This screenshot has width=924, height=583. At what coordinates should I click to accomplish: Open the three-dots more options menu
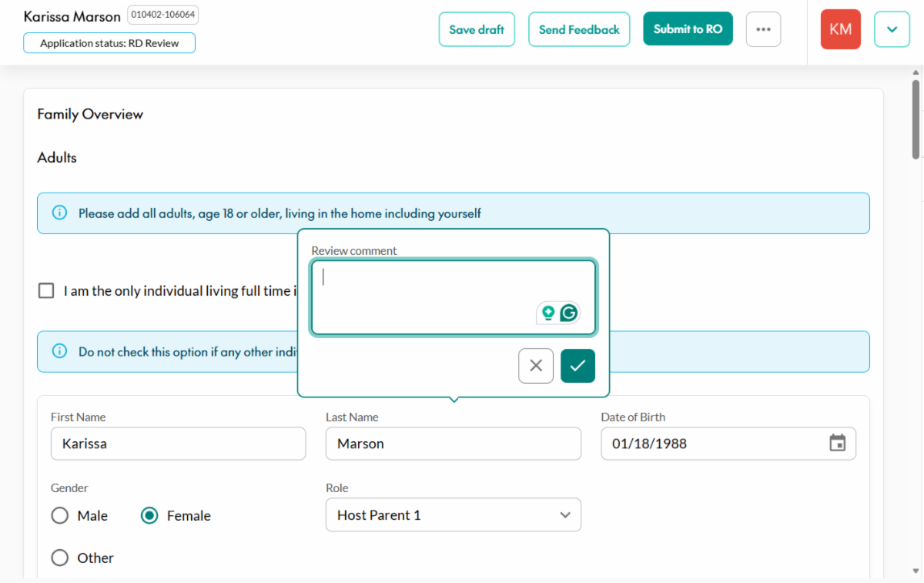click(x=763, y=29)
